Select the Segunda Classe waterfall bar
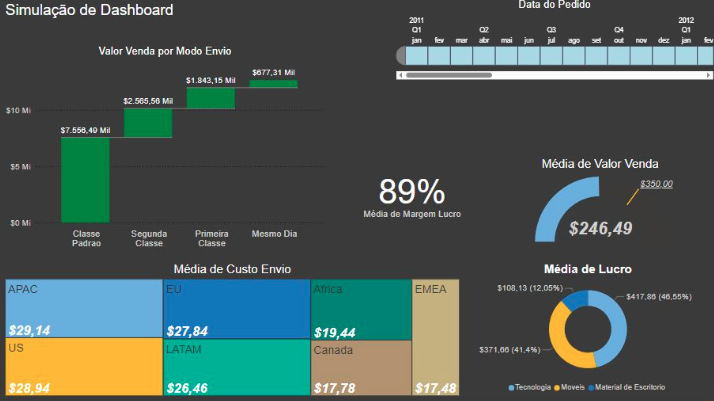 [x=148, y=123]
